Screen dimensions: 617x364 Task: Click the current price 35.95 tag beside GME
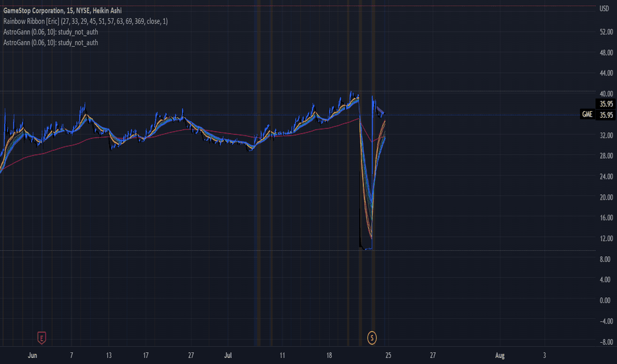606,115
